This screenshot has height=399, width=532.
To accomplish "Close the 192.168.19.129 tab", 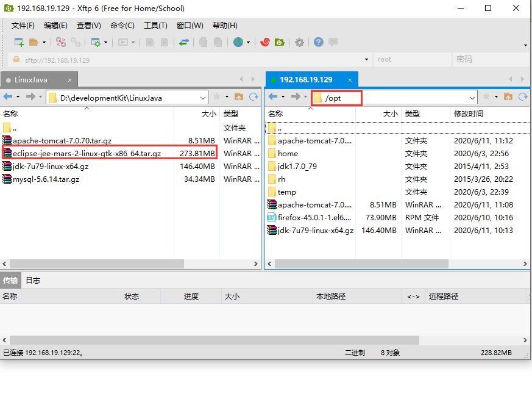I will click(350, 80).
